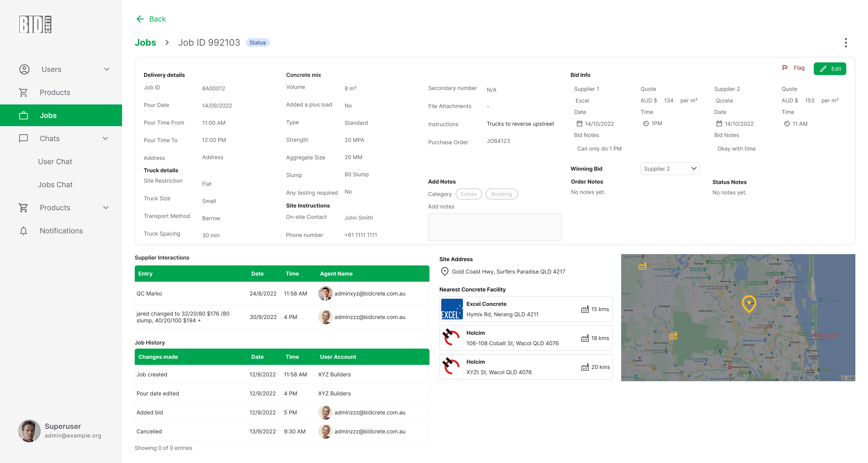Click the Status badge
The image size is (868, 463).
[257, 43]
